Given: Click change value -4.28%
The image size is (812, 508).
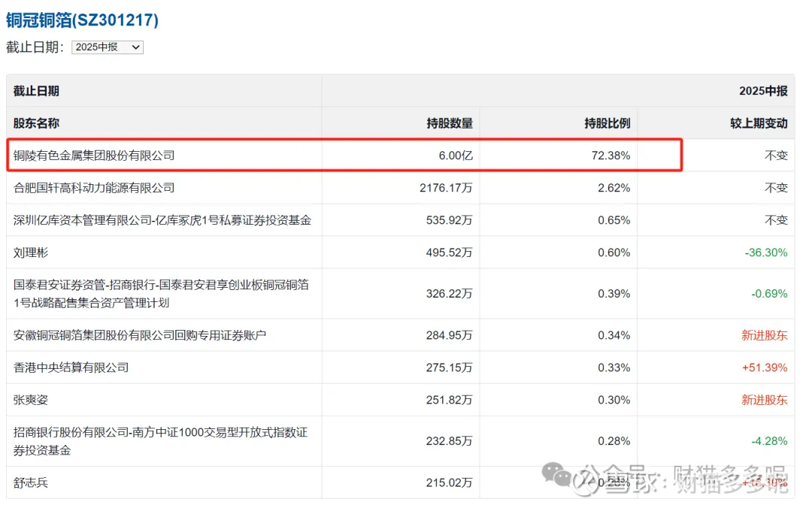Looking at the screenshot, I should pyautogui.click(x=770, y=441).
